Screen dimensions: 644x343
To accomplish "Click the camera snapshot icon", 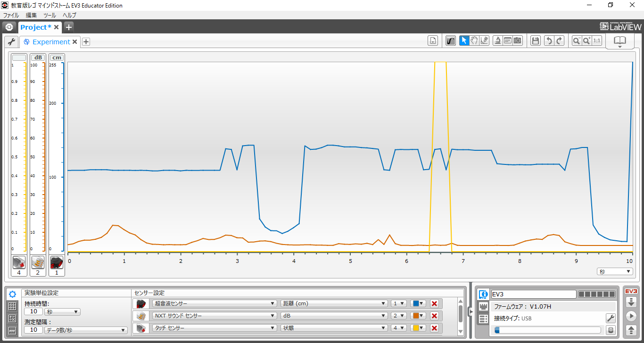I will point(518,41).
